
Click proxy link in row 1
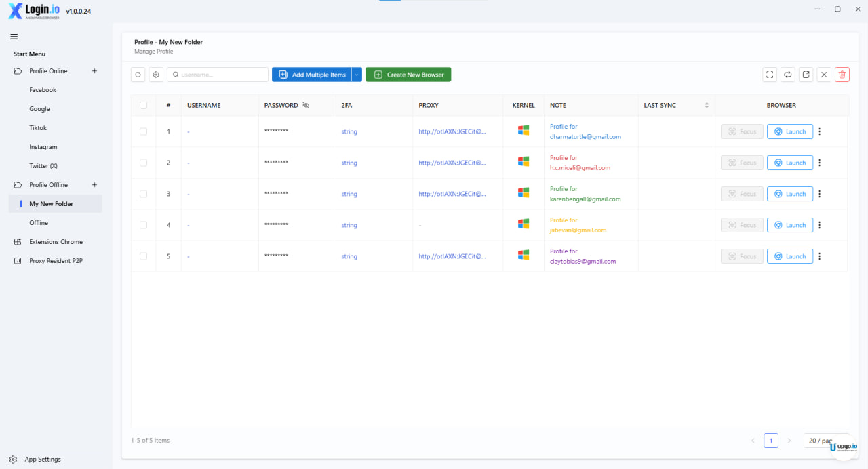tap(452, 131)
